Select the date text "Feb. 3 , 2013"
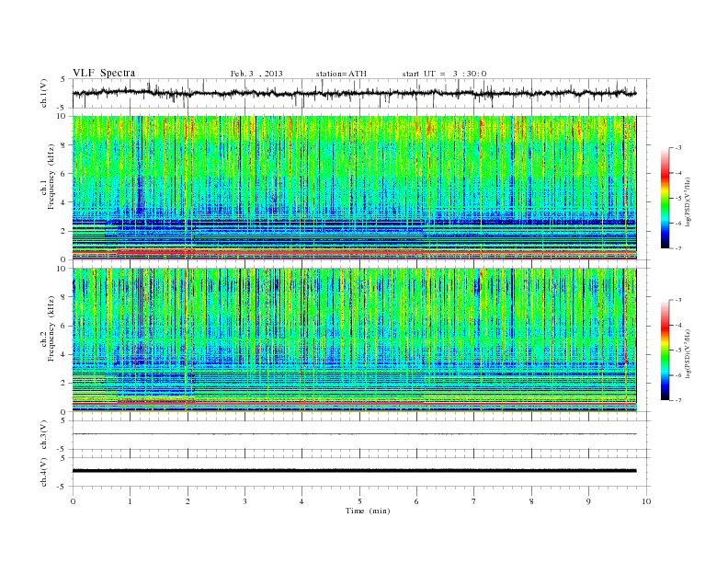This screenshot has height=563, width=728. 256,74
